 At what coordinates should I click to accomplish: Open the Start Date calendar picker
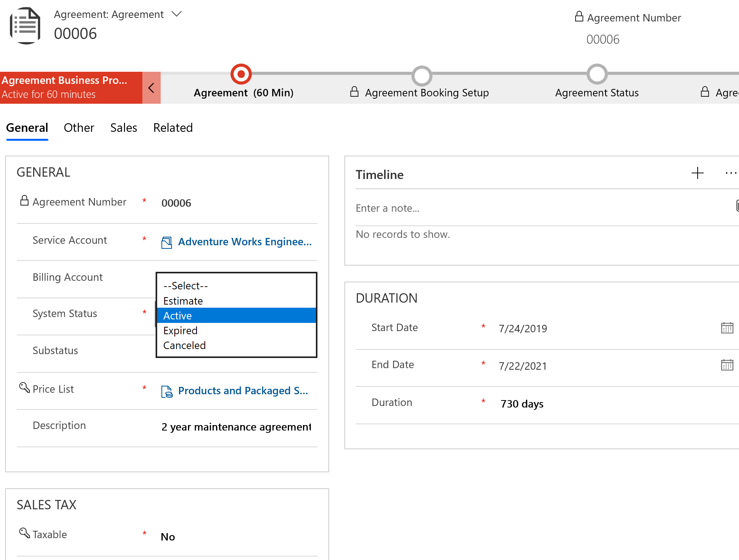click(x=727, y=328)
